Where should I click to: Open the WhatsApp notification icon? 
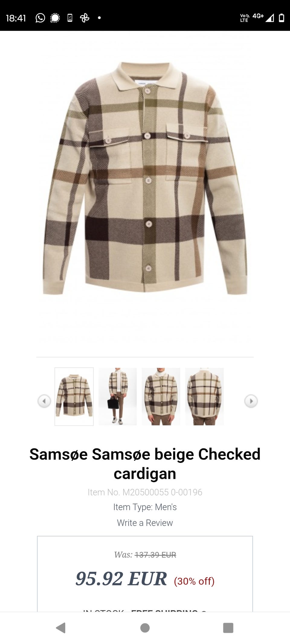tap(40, 18)
